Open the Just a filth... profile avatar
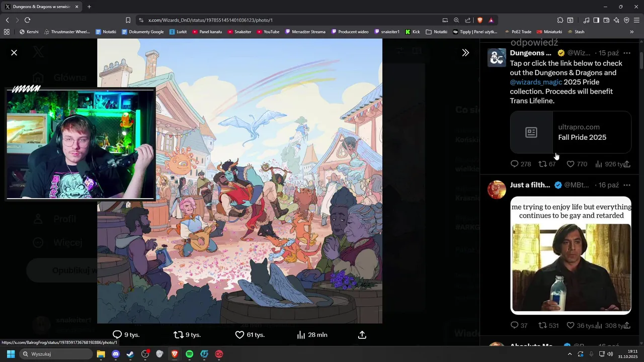The height and width of the screenshot is (362, 644). pos(497,190)
